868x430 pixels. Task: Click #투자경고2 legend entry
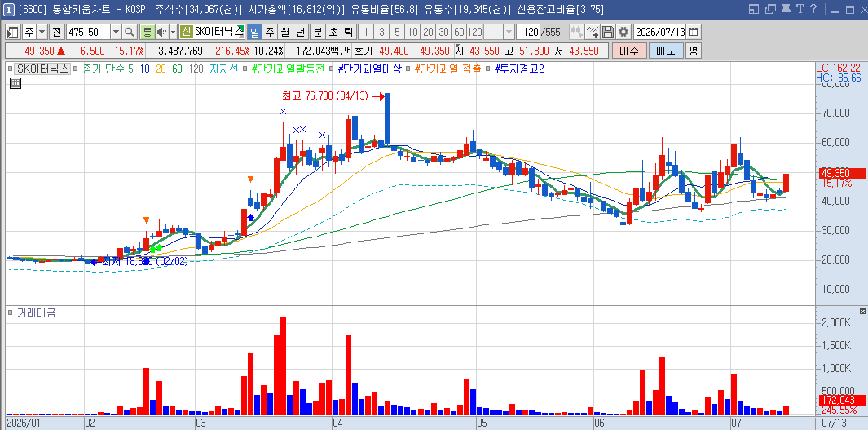coord(519,69)
